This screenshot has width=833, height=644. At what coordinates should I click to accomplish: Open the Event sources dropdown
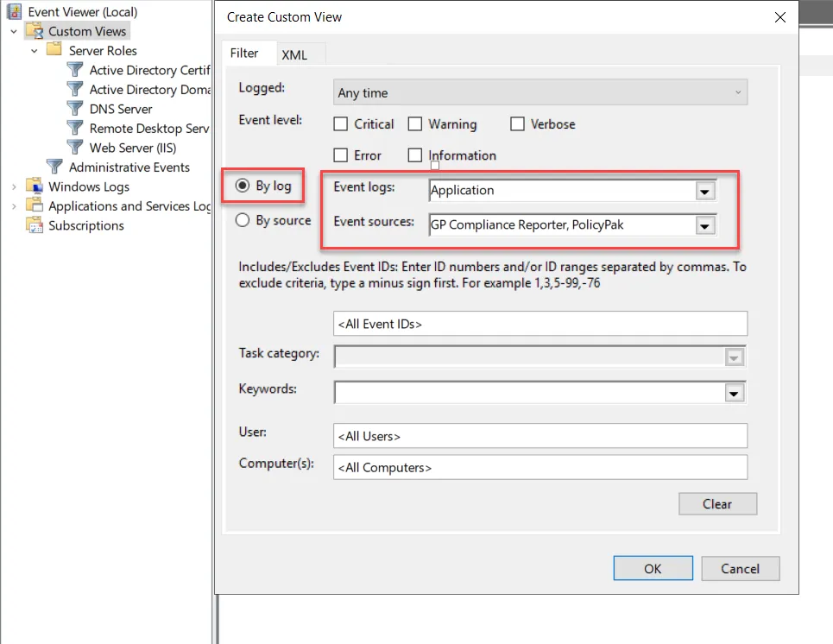[x=704, y=224]
